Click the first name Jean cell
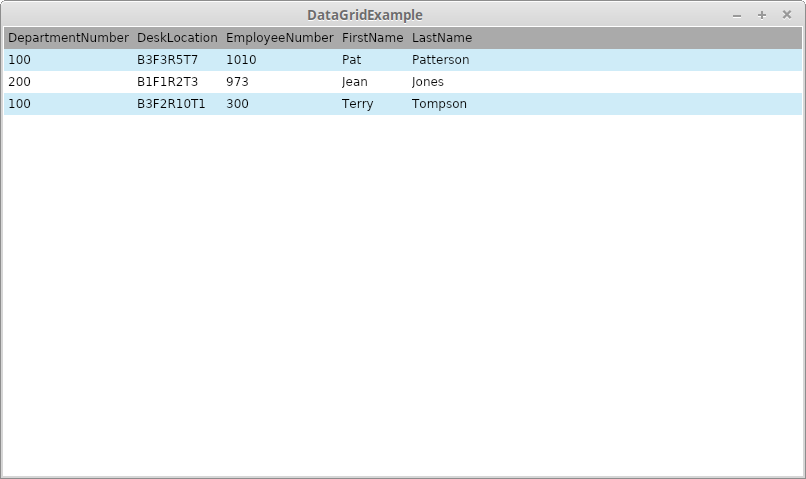 [x=354, y=82]
